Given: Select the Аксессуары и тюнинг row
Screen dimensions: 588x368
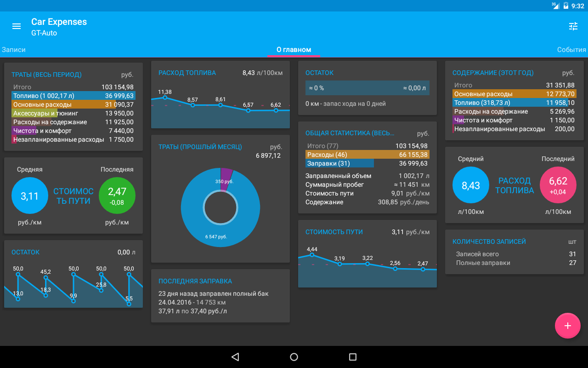Looking at the screenshot, I should point(73,113).
